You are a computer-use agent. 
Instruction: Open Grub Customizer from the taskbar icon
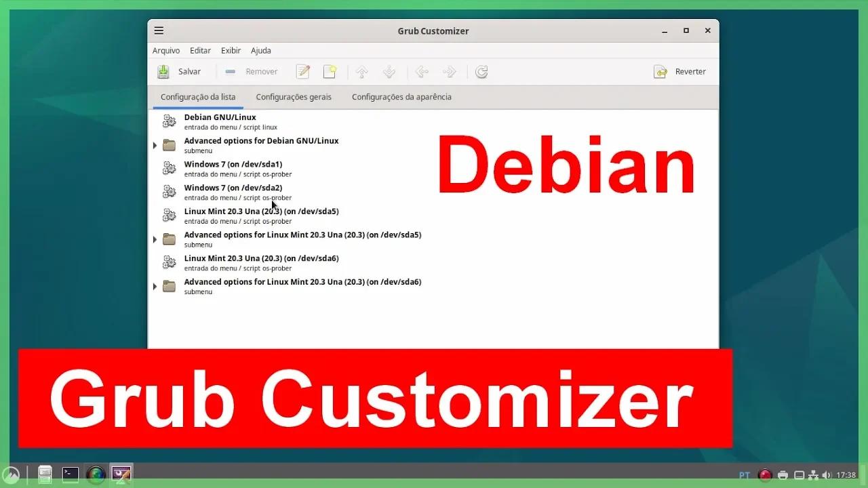[x=121, y=474]
